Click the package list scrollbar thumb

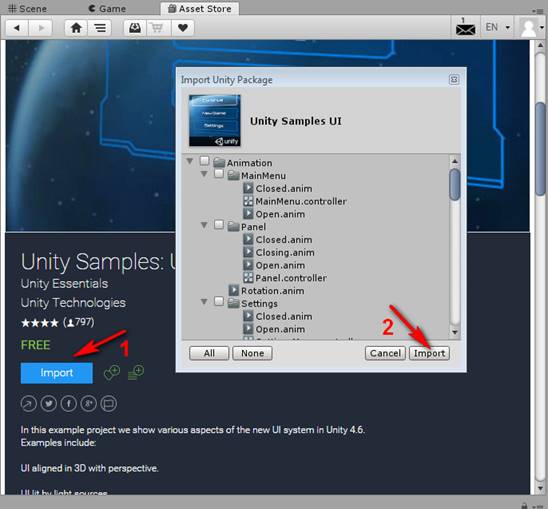coord(455,185)
